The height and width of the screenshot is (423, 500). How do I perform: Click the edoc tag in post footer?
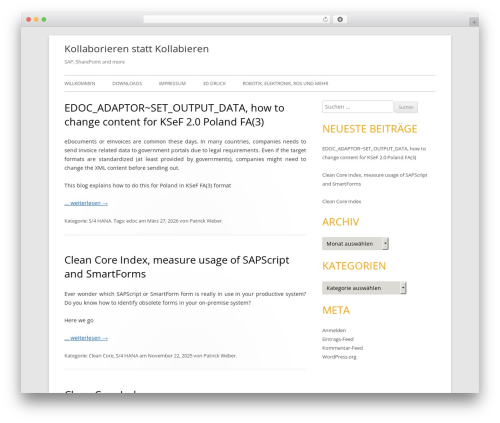click(131, 221)
